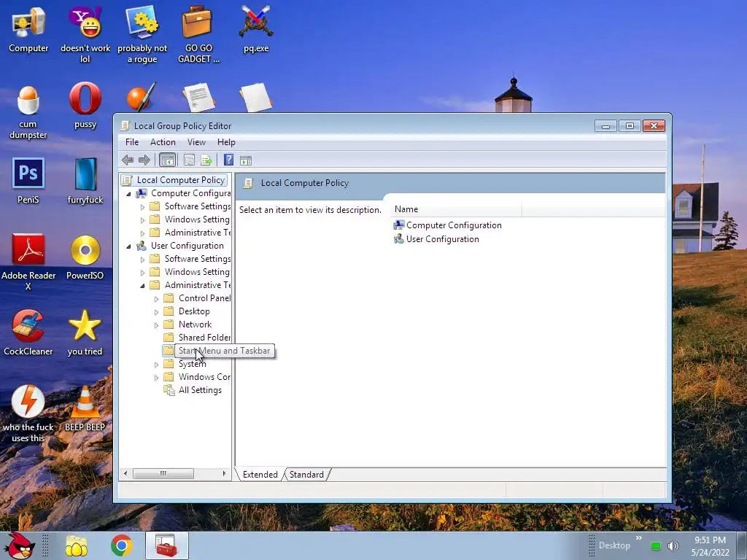Screen dimensions: 747x560
Task: Click the red toolbox taskbar button
Action: point(166,545)
